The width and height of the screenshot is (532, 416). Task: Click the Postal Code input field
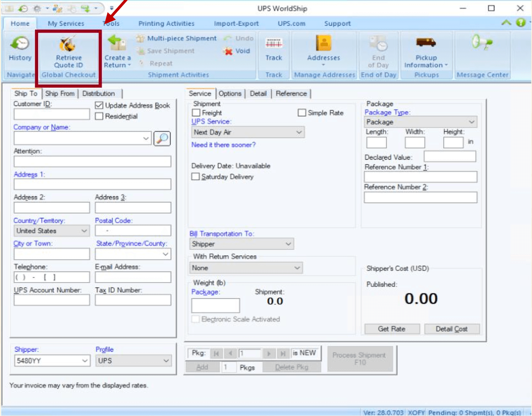[133, 230]
